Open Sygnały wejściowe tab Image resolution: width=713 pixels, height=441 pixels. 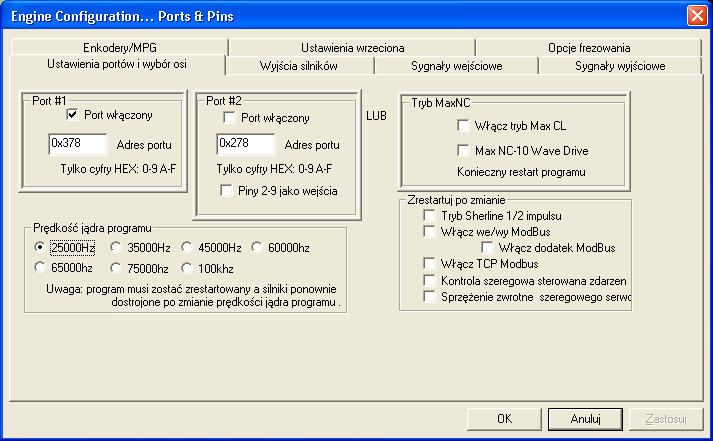pos(457,66)
